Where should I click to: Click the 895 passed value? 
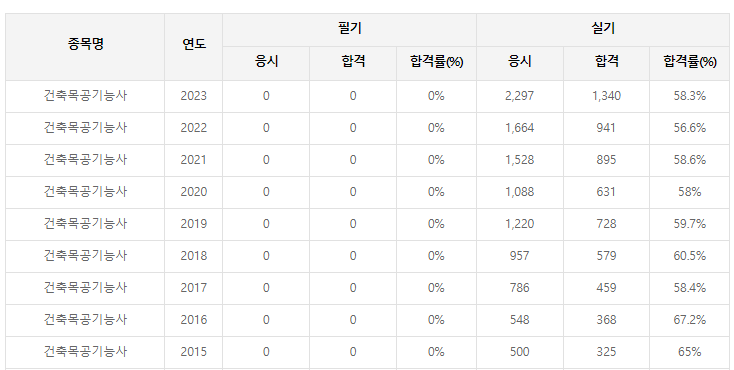pyautogui.click(x=606, y=160)
